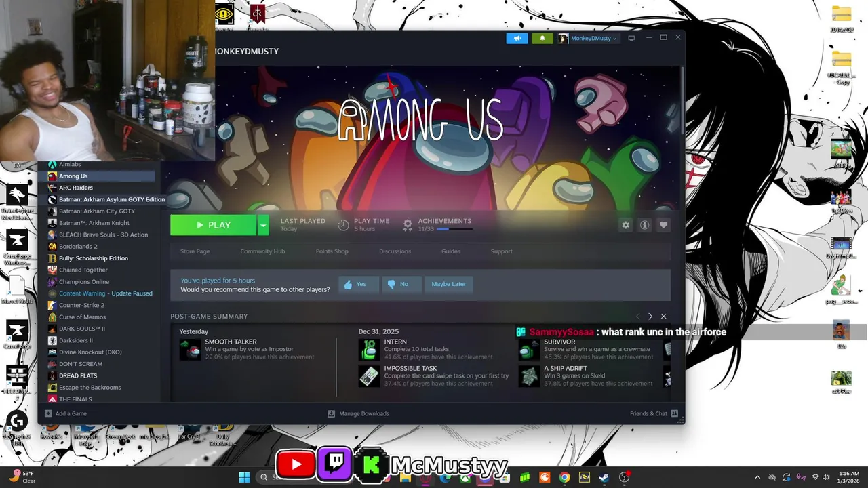Recommend the game by clicking Yes
This screenshot has height=488, width=868.
[359, 284]
